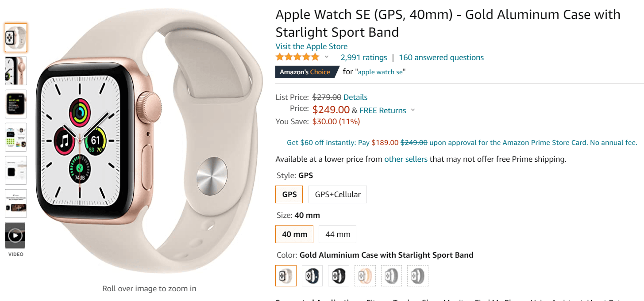The height and width of the screenshot is (301, 644).
Task: Select the GPS style option
Action: 289,194
